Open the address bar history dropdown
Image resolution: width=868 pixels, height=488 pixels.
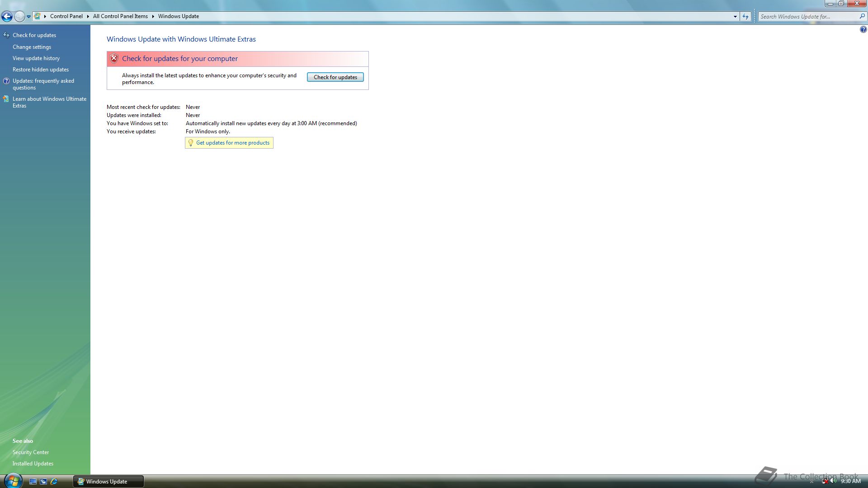pos(735,17)
